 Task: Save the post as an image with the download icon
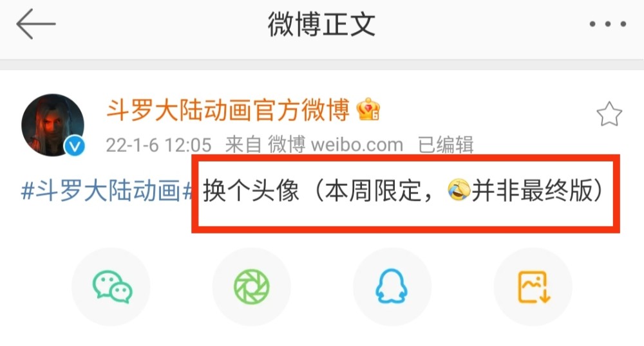533,287
